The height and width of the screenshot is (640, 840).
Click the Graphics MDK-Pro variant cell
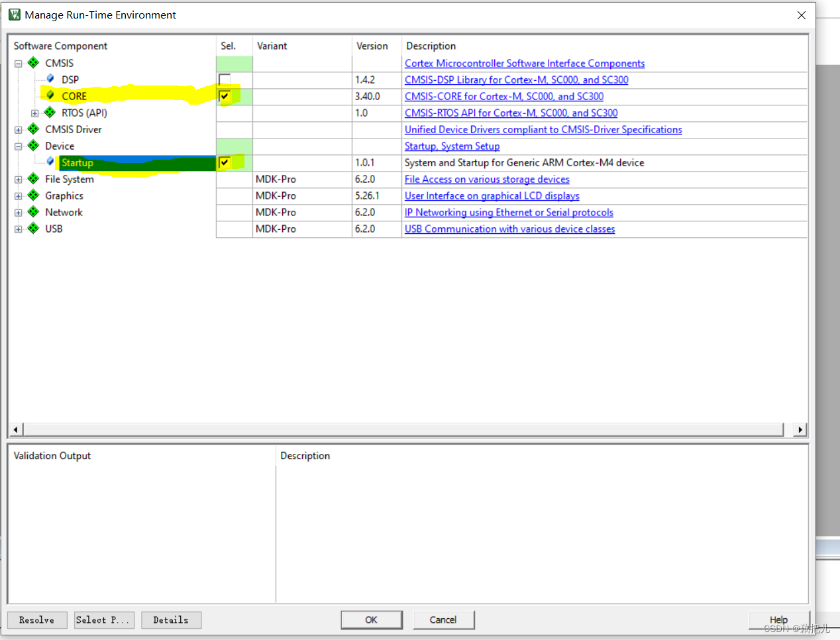[x=302, y=195]
